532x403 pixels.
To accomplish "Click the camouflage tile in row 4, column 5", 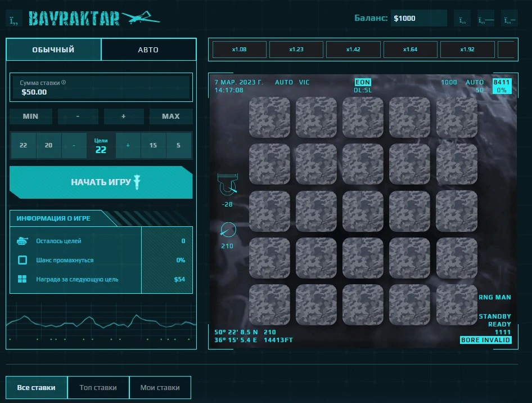I will coord(457,258).
